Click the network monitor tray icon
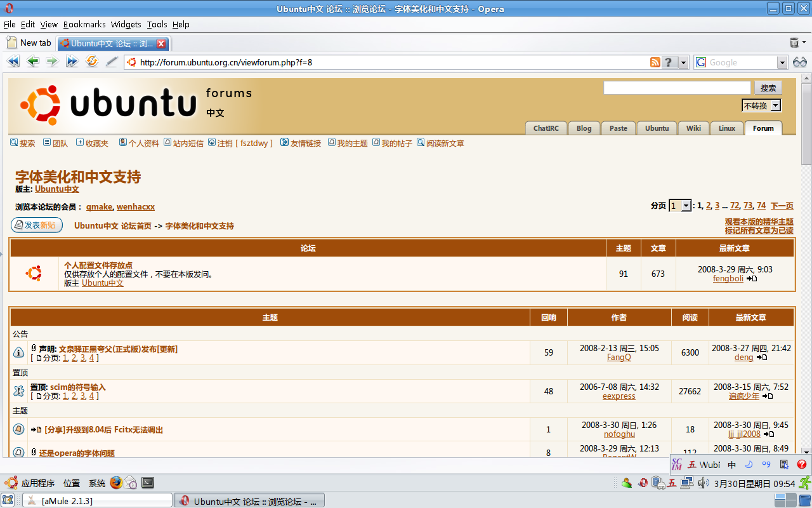Image resolution: width=812 pixels, height=508 pixels. [x=687, y=483]
